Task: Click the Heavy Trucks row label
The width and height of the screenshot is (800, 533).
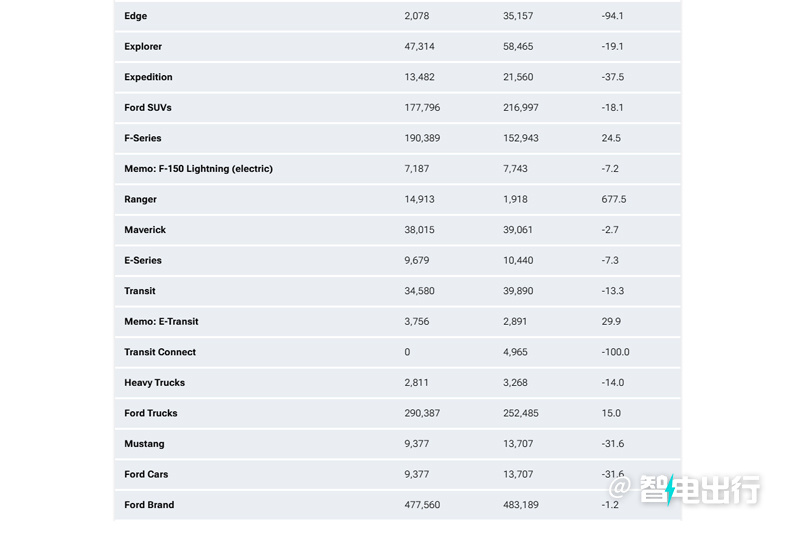Action: point(155,383)
